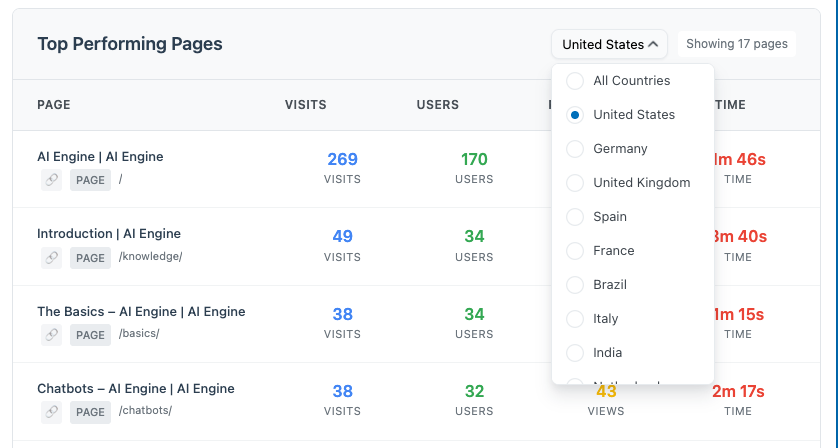Click link icon under Chatbots row
Screen dimensions: 838x448
pos(52,411)
